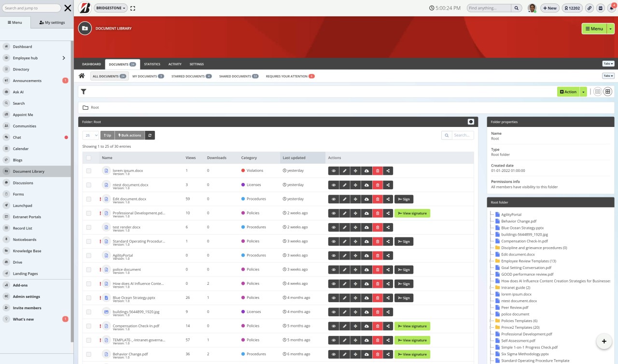Download Blue Ocean Strategy.pptx with the cloud icon

366,297
